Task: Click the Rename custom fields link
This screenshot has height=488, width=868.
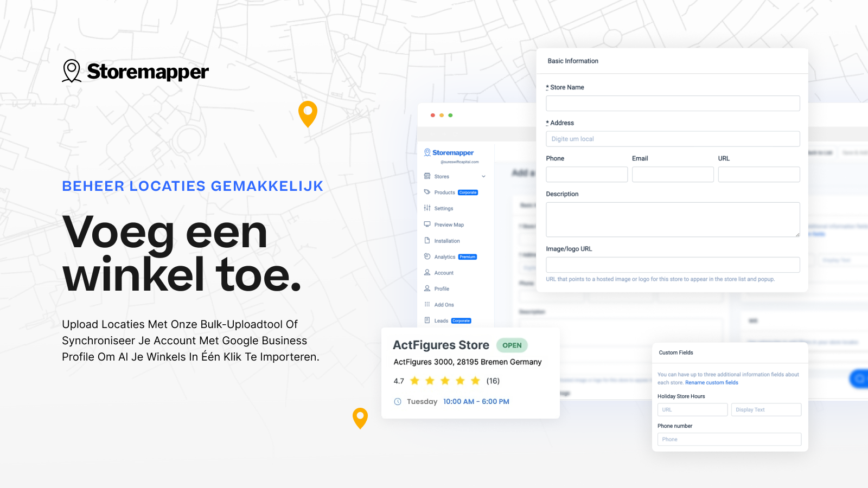Action: click(x=711, y=383)
